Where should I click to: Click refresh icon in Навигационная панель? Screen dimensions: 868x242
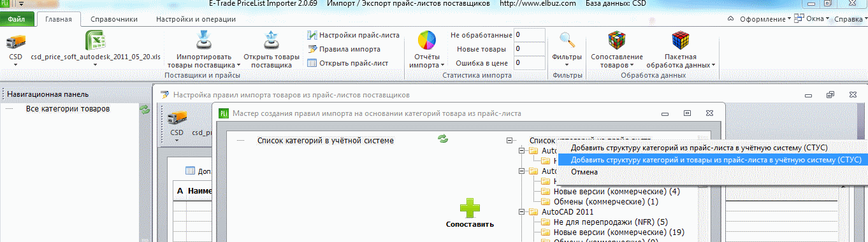(x=145, y=110)
